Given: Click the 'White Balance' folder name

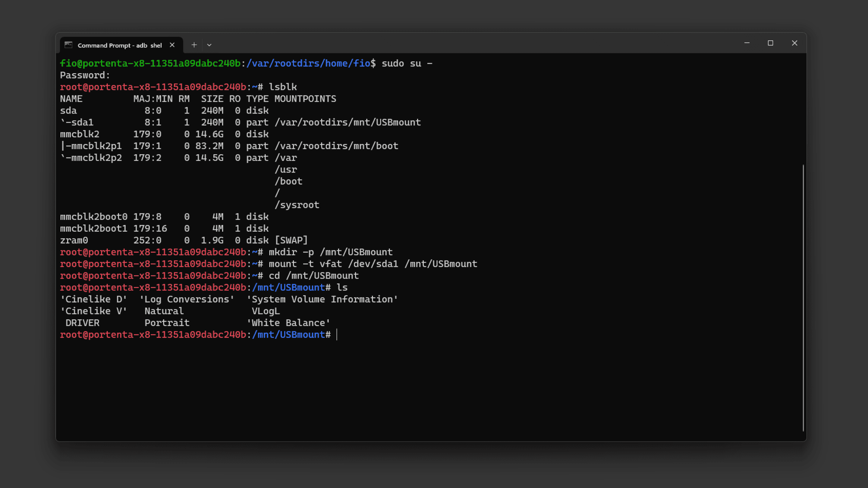Looking at the screenshot, I should pyautogui.click(x=288, y=323).
